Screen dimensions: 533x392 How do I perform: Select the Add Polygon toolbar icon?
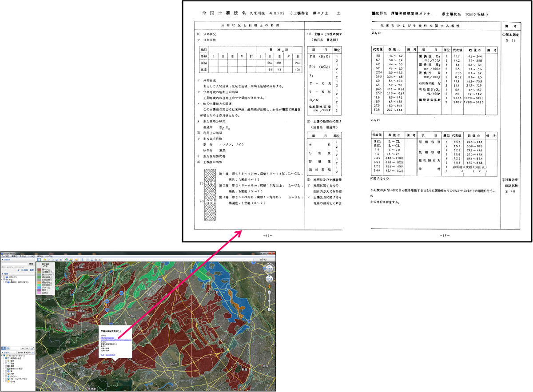(x=49, y=260)
